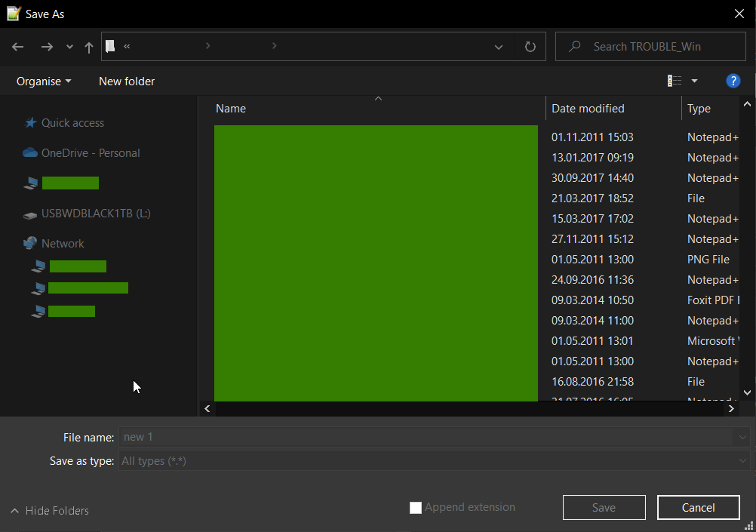The width and height of the screenshot is (756, 532).
Task: Expand the address bar path history
Action: click(x=499, y=47)
